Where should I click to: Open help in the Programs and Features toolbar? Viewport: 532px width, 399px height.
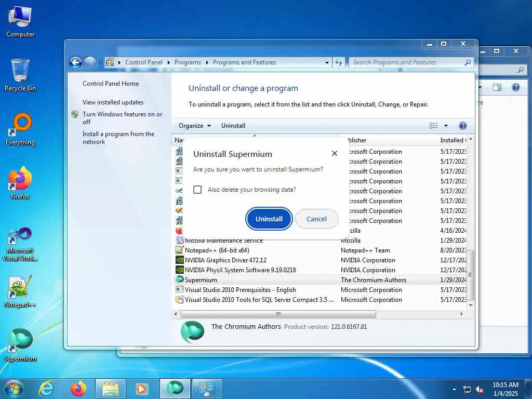462,126
